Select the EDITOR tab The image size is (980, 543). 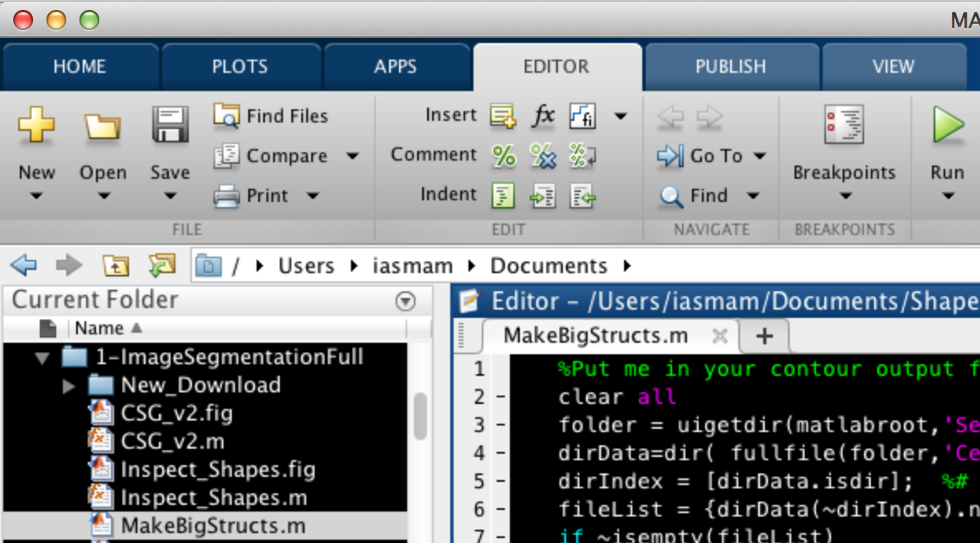556,67
